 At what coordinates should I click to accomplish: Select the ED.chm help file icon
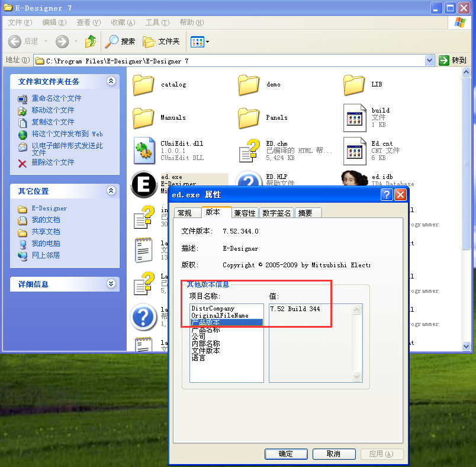(249, 151)
